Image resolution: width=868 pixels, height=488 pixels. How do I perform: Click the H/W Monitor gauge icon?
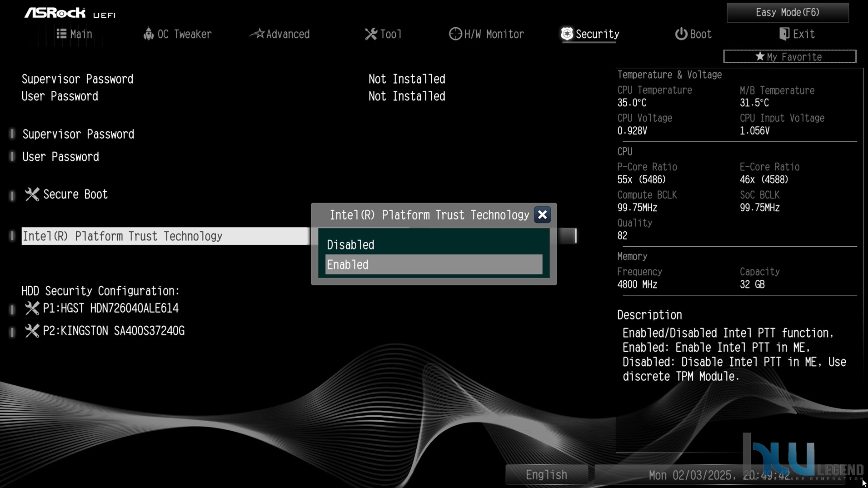pyautogui.click(x=455, y=34)
